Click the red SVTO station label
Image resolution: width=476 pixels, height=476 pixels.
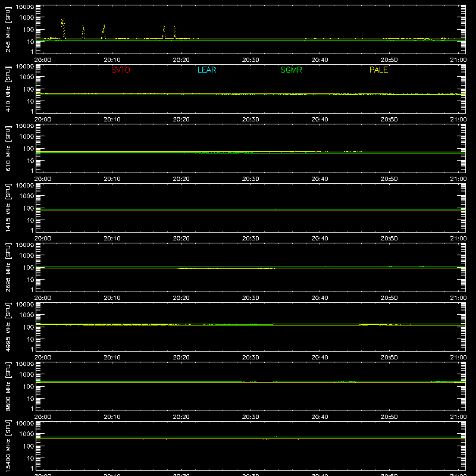click(121, 70)
